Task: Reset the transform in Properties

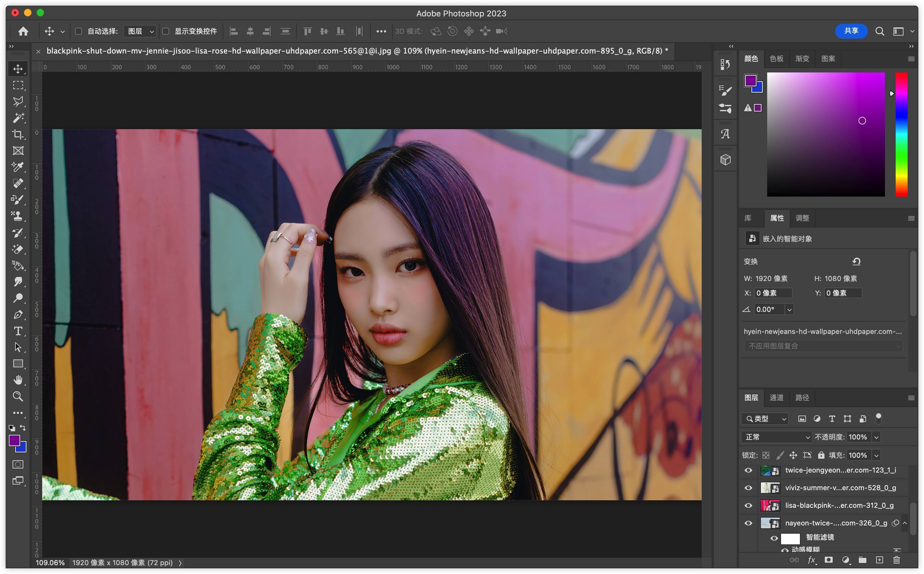Action: coord(857,261)
